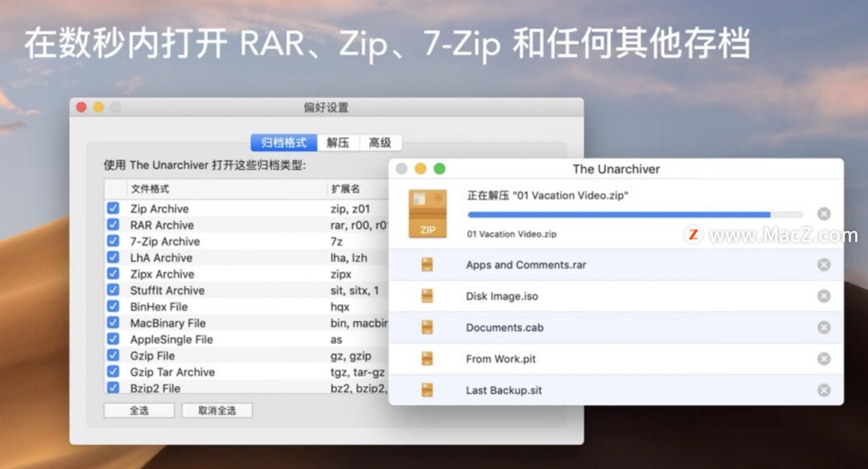Click the Last Backup.sit file name

pos(504,390)
